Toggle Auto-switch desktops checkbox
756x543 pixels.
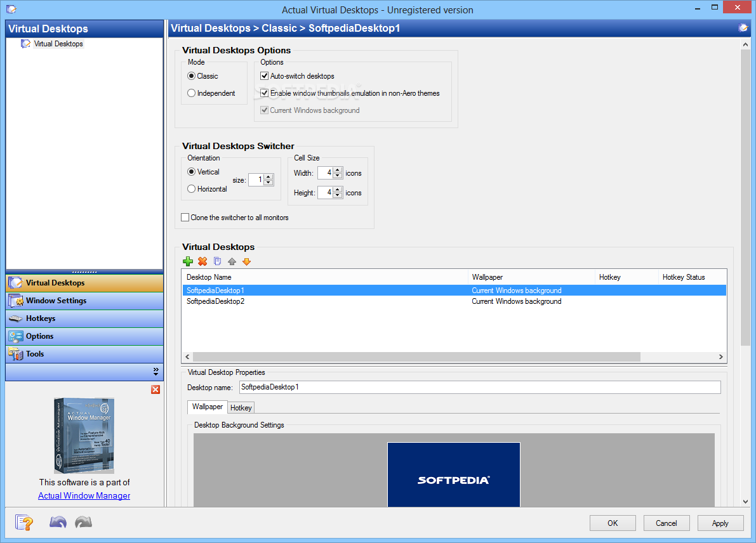point(264,75)
